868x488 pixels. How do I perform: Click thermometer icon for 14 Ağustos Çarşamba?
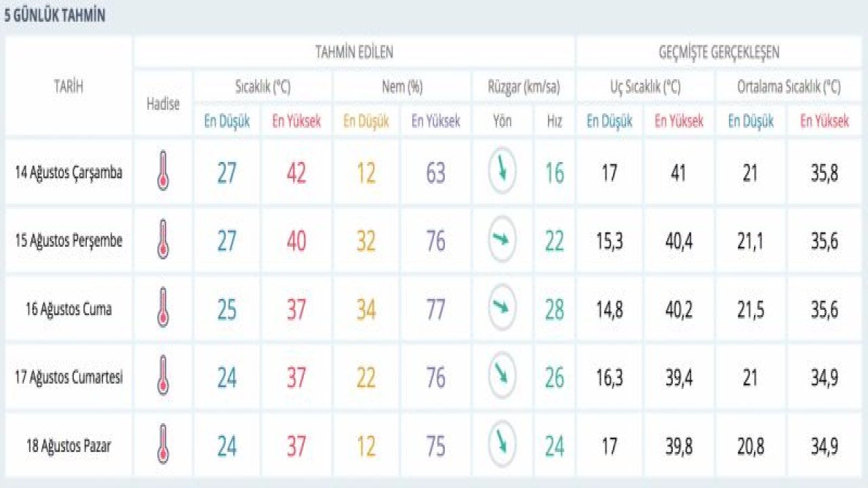(x=163, y=171)
